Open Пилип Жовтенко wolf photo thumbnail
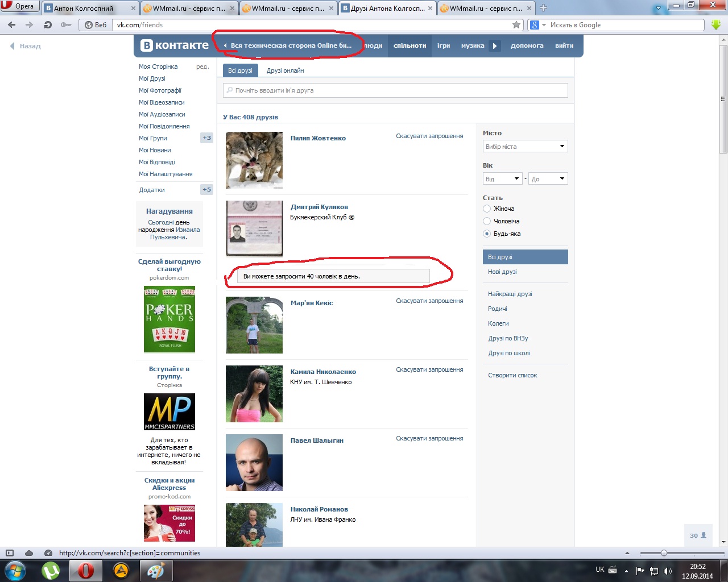The image size is (728, 582). 254,160
